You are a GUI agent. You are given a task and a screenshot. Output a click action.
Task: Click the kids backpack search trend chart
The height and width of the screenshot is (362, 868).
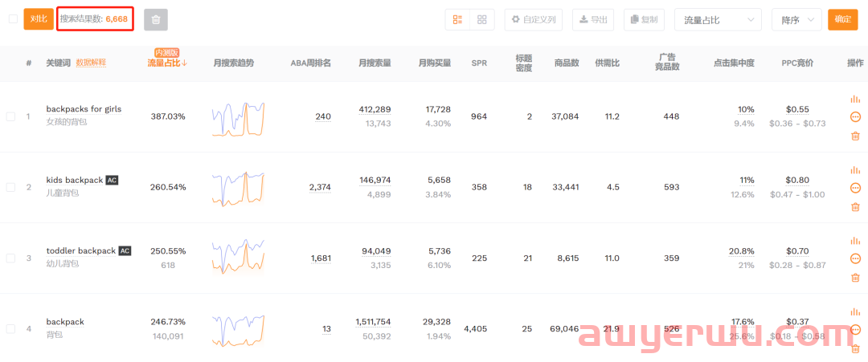point(238,188)
